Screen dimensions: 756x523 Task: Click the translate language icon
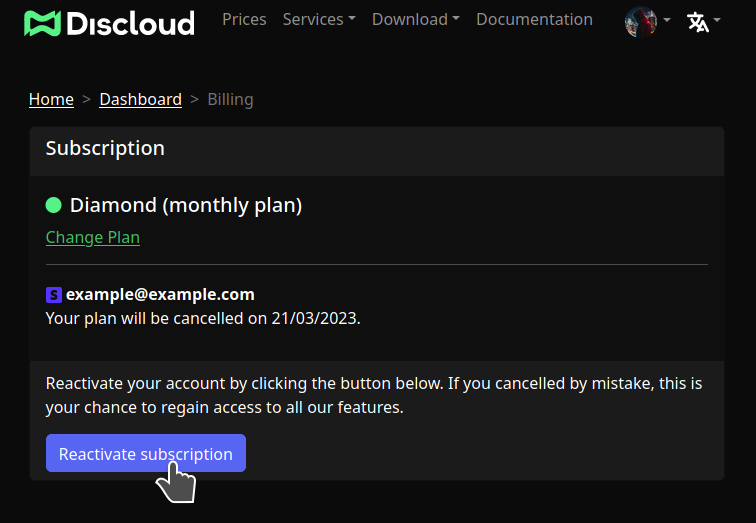click(698, 21)
